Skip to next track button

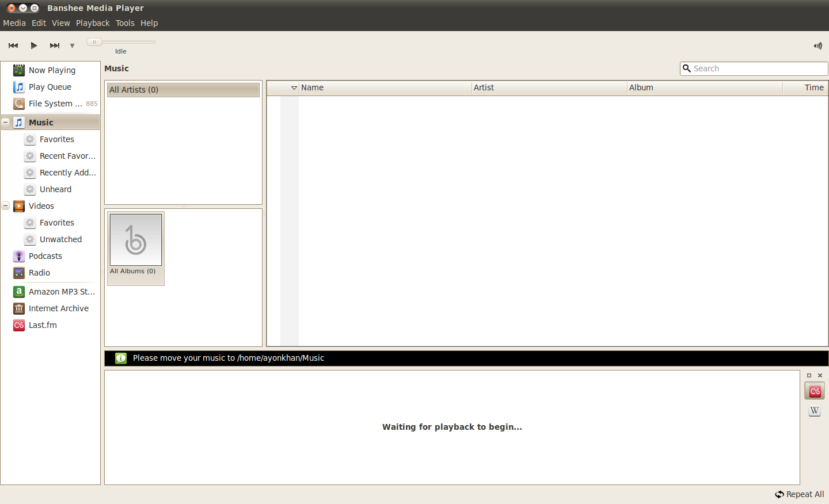(x=55, y=45)
